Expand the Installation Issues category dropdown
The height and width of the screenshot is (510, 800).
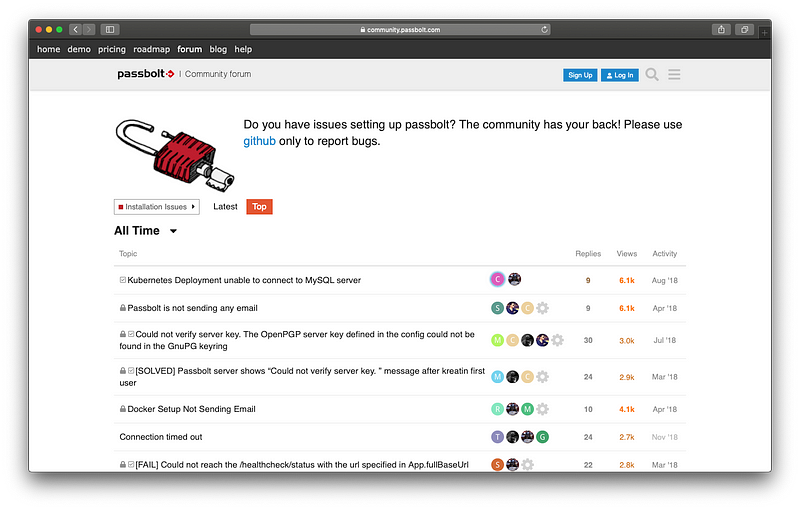pos(157,207)
